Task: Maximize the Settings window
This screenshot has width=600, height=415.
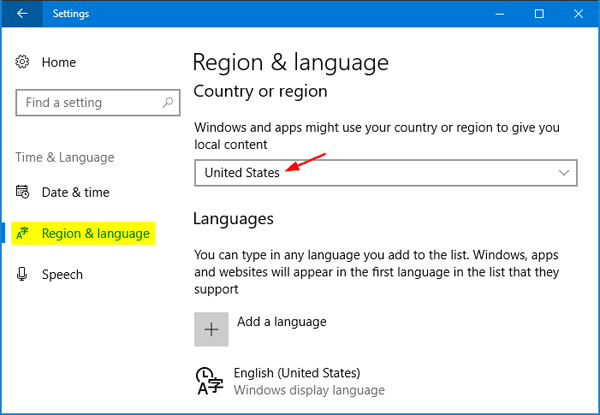Action: [x=539, y=14]
